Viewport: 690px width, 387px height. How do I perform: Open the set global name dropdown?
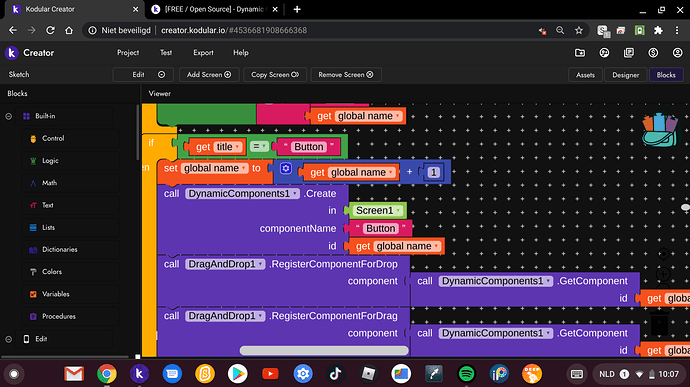point(243,168)
